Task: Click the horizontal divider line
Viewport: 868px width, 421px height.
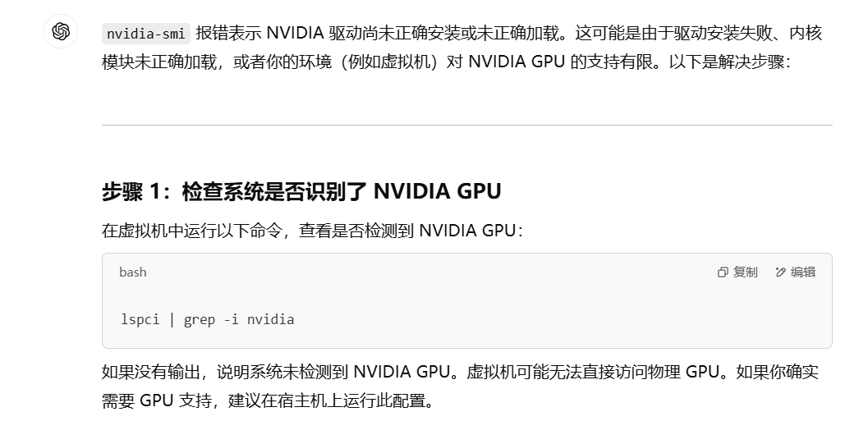Action: point(466,126)
